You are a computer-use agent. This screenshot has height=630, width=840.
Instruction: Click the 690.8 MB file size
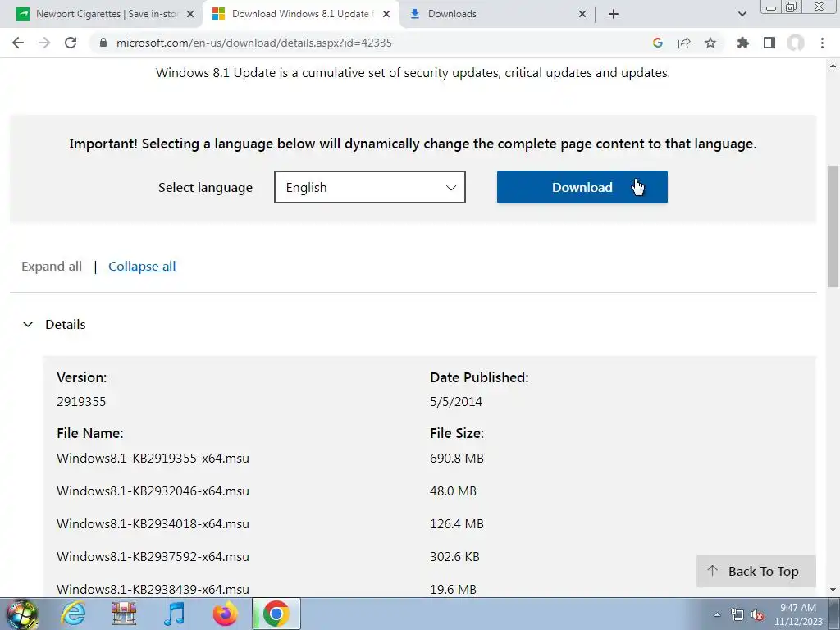click(456, 458)
